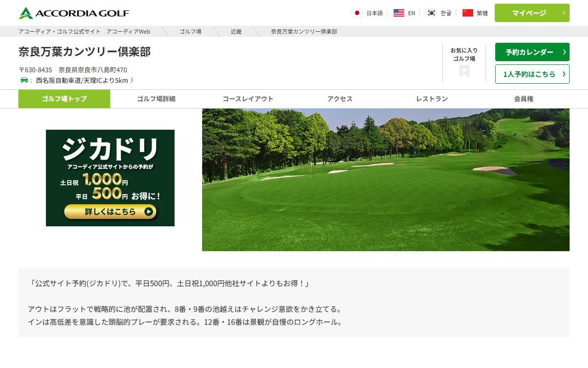Switch language to 日本語

(x=374, y=13)
